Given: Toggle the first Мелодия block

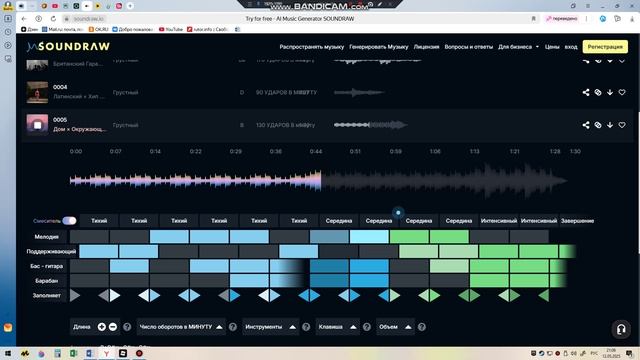Looking at the screenshot, I should 89,237.
